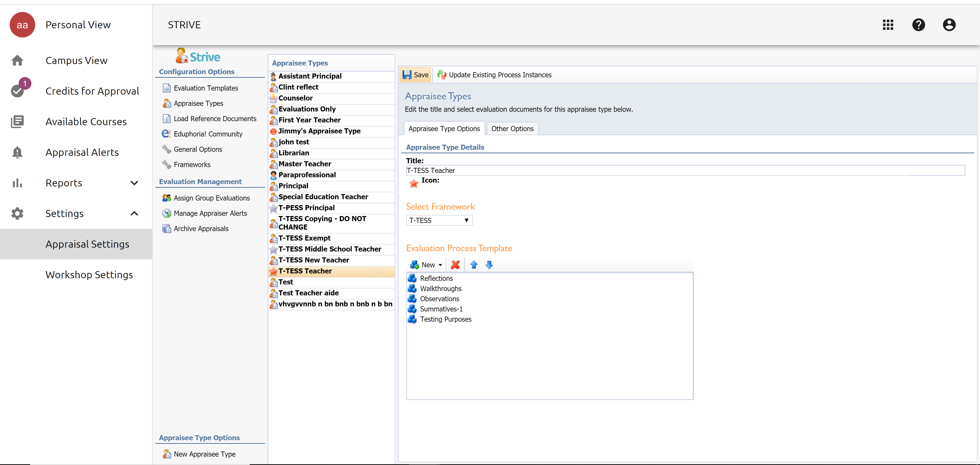This screenshot has width=980, height=465.
Task: Open Available Courses menu item
Action: (86, 122)
